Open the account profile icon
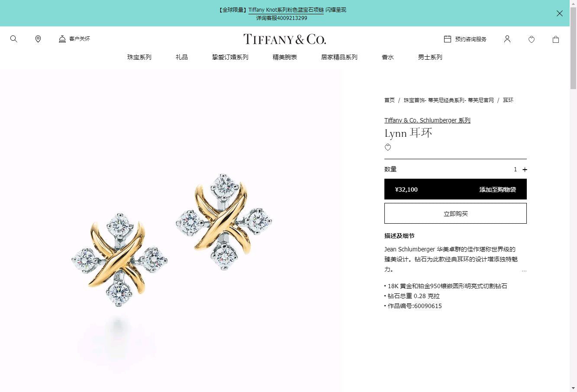The height and width of the screenshot is (392, 577). pos(507,39)
